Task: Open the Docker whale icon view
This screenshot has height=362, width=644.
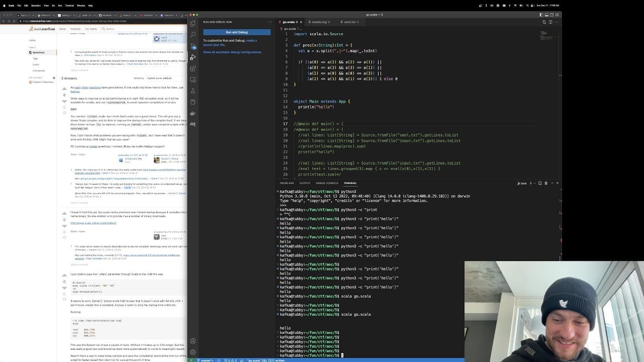Action: click(193, 114)
